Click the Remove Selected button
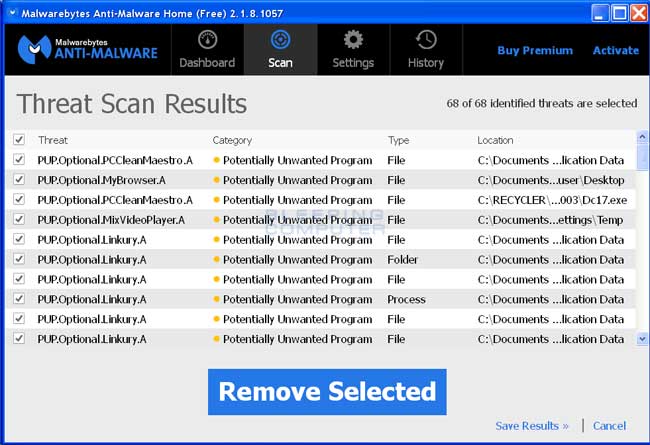Image resolution: width=650 pixels, height=445 pixels. (327, 392)
